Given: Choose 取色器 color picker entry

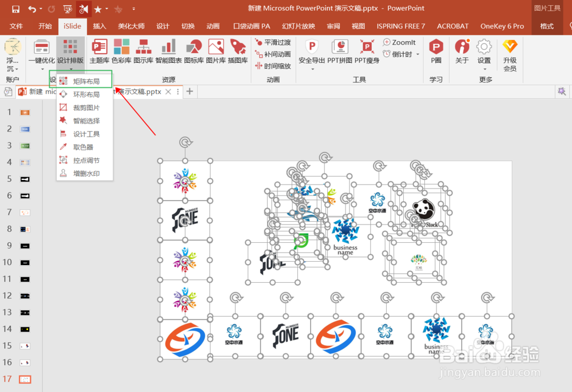Looking at the screenshot, I should [85, 147].
